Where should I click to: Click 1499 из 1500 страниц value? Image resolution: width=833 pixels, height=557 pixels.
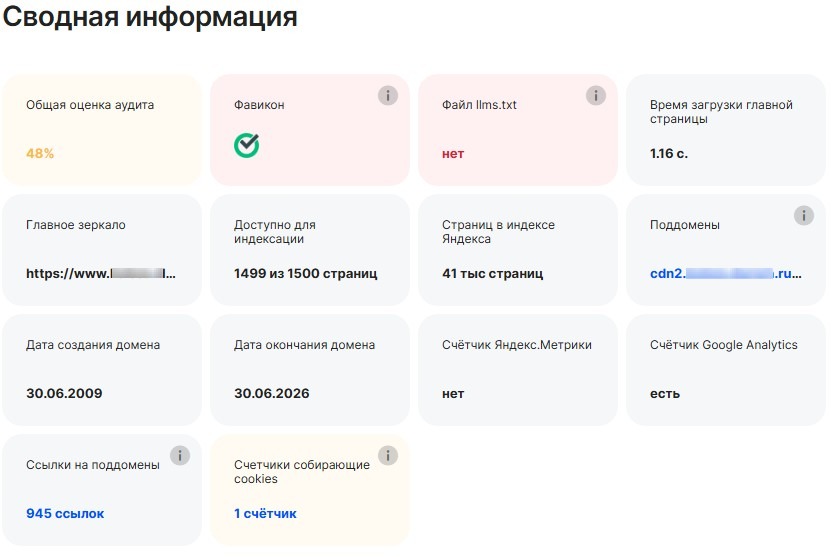305,273
